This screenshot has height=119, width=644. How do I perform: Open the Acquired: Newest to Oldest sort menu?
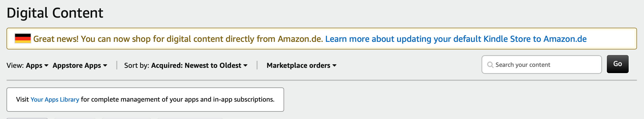196,66
